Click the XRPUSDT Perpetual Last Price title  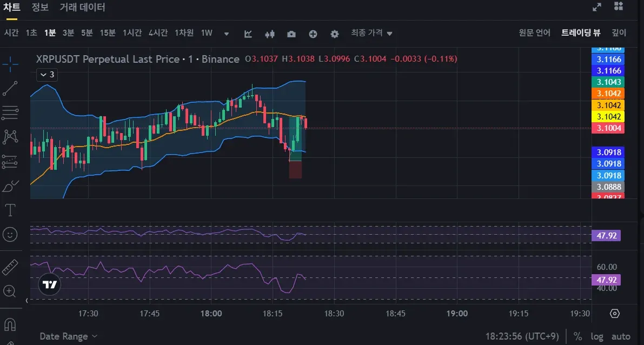click(x=108, y=59)
